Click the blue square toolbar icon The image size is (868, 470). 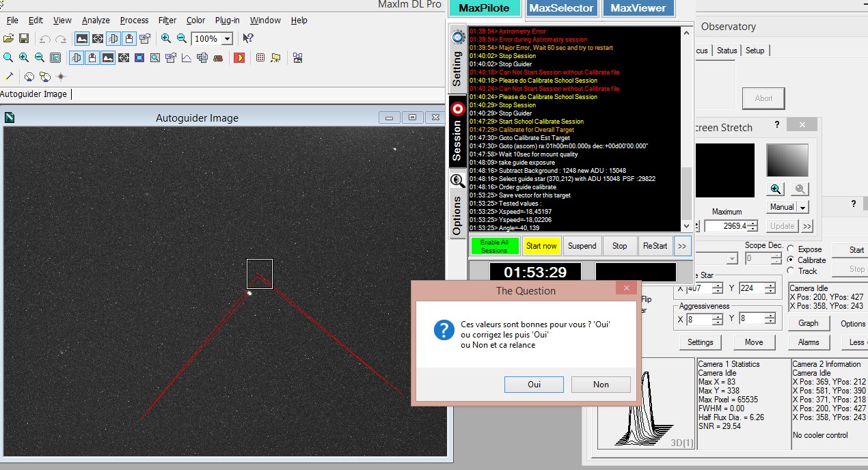[139, 58]
